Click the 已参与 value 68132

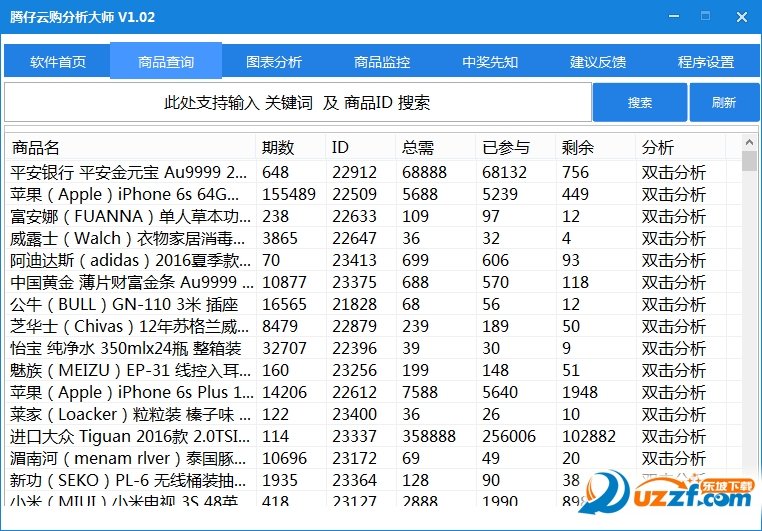tap(504, 172)
